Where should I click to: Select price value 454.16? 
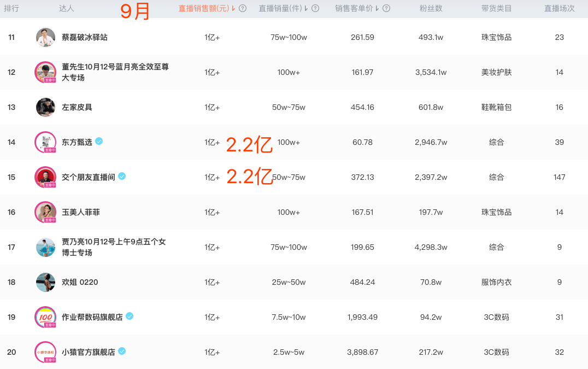click(363, 107)
